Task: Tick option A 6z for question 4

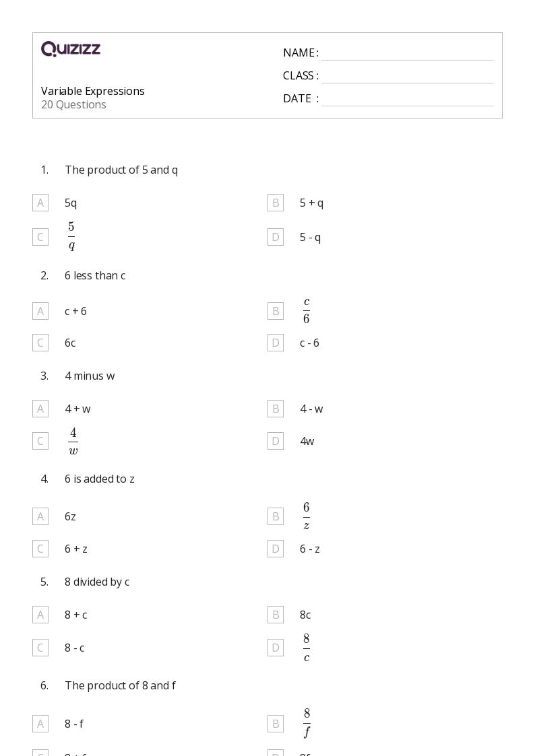Action: (40, 517)
